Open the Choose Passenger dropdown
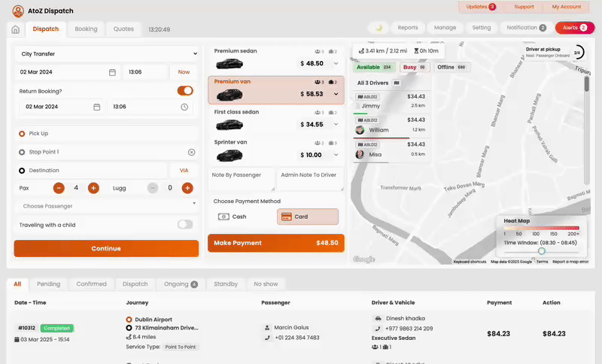 tap(107, 206)
